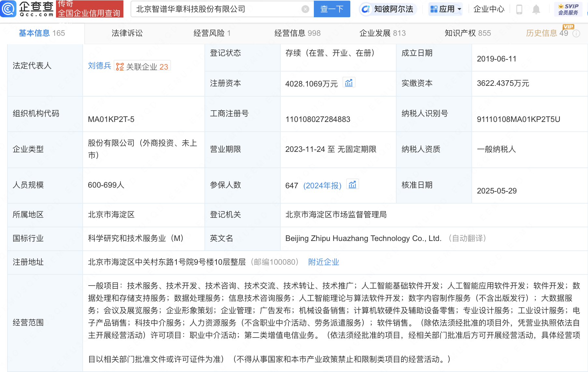Switch to the 历史信息 tab
Viewport: 588px width, 372px height.
click(547, 33)
